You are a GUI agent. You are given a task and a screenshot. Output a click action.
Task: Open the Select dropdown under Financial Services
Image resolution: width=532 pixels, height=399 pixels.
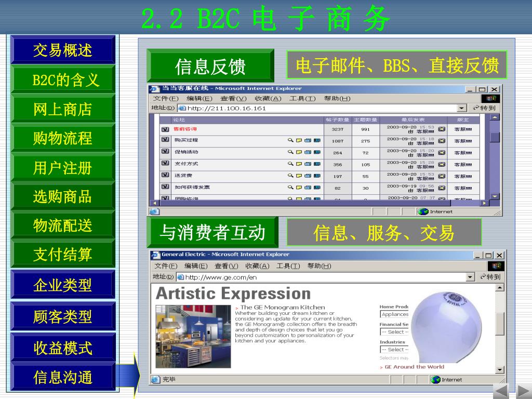394,332
